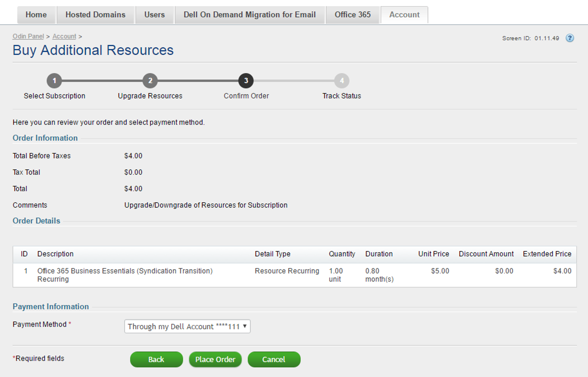Switch to the Office 365 tab

tap(352, 15)
